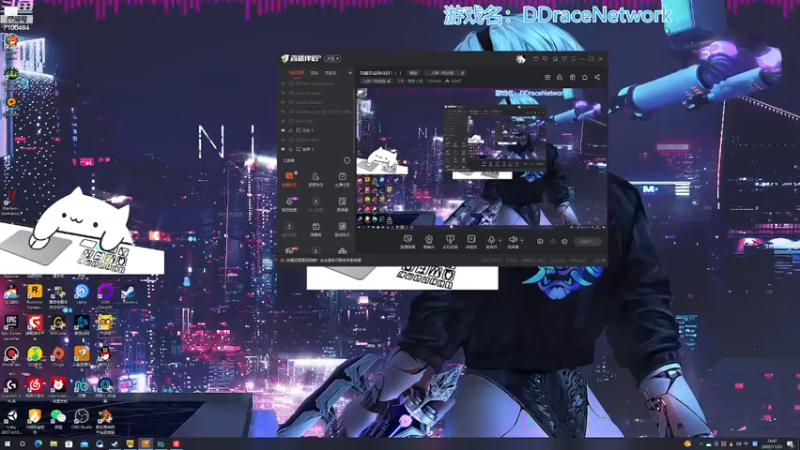800x450 pixels.
Task: Toggle visibility eye of last source row
Action: pos(283,149)
